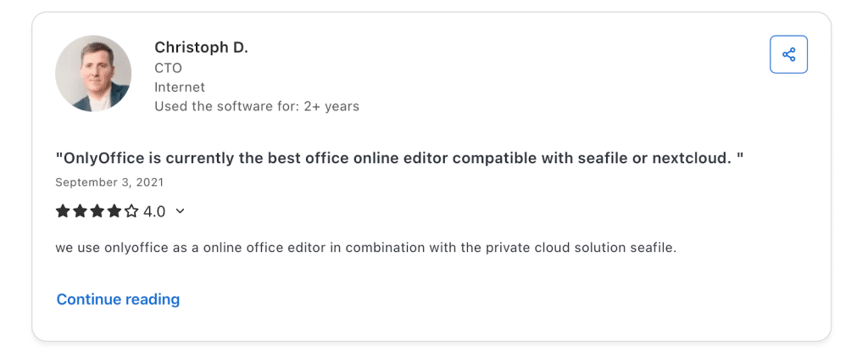Click "private cloud solution" in review body
Viewport: 868px width, 358px height.
point(550,249)
